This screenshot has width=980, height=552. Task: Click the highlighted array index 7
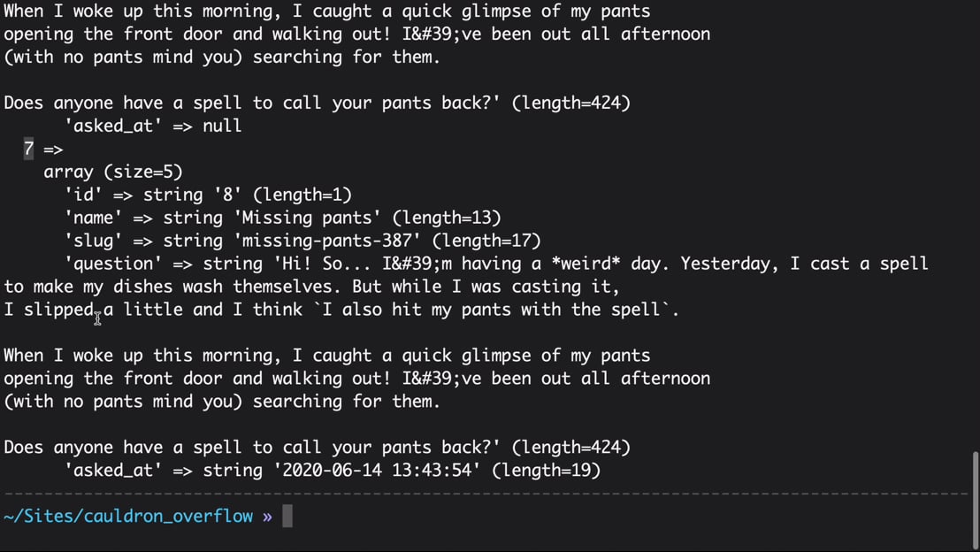pyautogui.click(x=28, y=149)
